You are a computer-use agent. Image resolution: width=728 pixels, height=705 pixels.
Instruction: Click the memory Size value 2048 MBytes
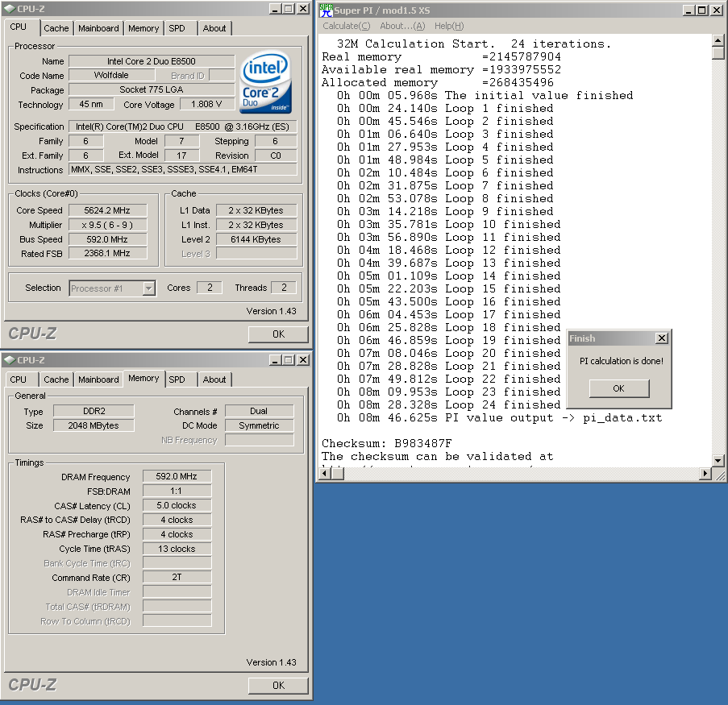click(x=94, y=425)
